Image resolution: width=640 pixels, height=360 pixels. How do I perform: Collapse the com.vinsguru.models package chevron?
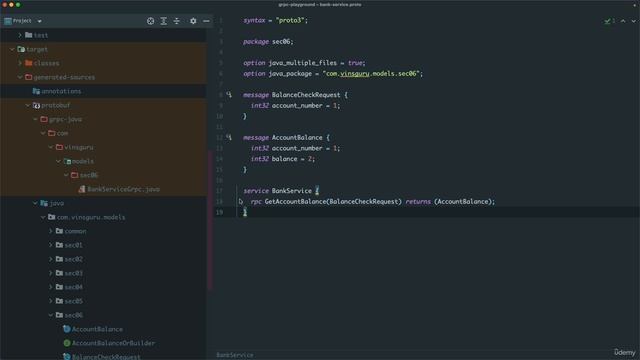coord(43,217)
